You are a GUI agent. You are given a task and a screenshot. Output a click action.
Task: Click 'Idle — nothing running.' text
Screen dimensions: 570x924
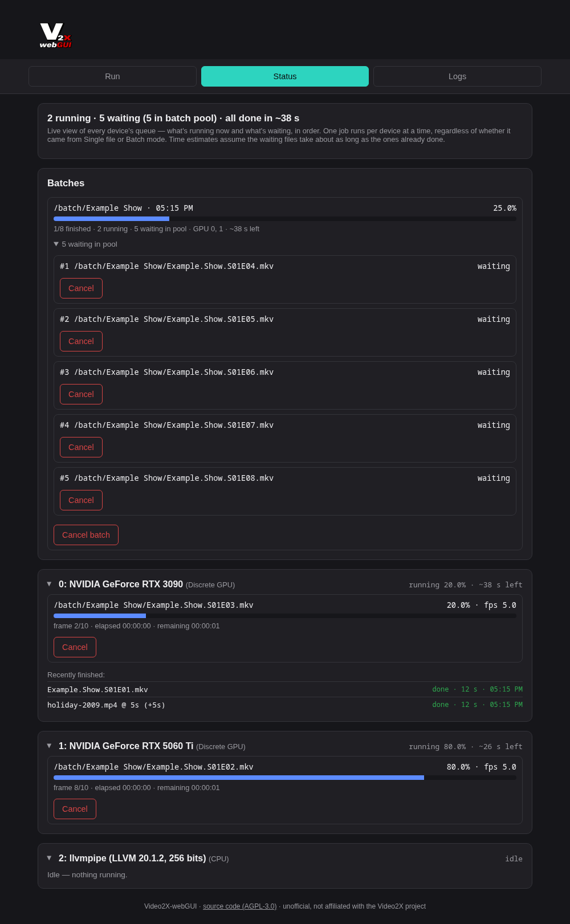pyautogui.click(x=87, y=875)
